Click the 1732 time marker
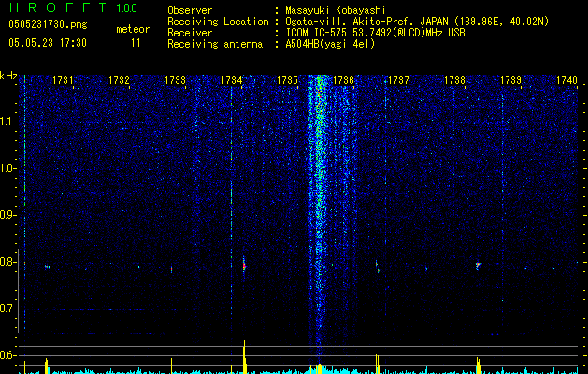Screen dimensions: 588x374 (x=119, y=80)
